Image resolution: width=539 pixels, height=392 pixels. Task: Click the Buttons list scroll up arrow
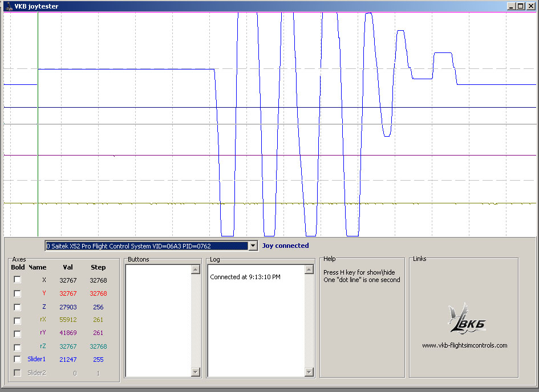pos(196,269)
